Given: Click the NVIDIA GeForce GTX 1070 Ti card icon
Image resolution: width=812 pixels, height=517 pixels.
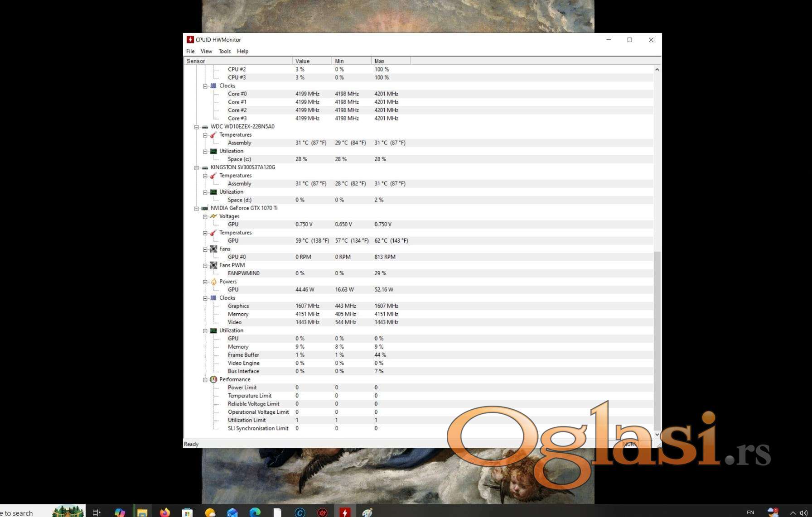Looking at the screenshot, I should [x=205, y=208].
